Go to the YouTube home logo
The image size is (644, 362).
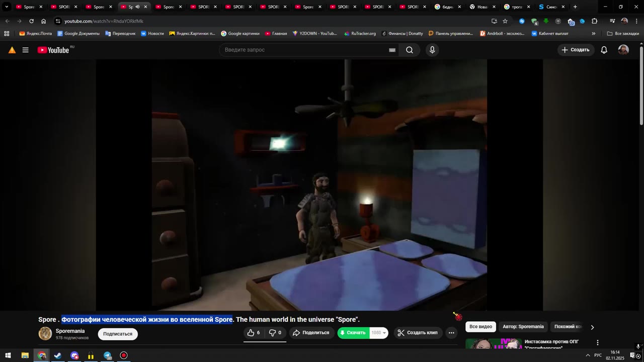[x=53, y=50]
